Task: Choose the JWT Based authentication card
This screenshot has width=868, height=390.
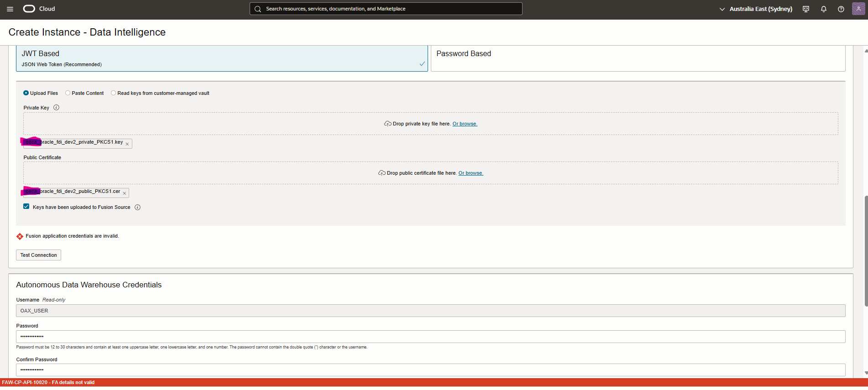Action: point(222,58)
